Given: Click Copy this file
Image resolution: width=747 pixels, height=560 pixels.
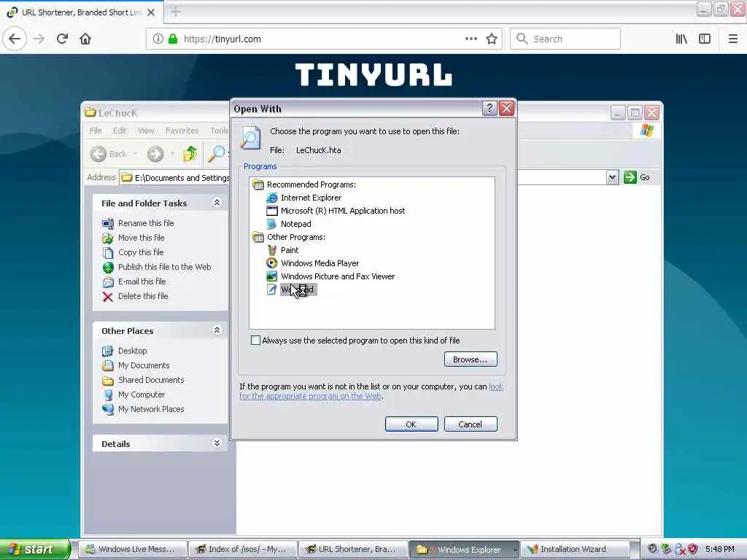Looking at the screenshot, I should click(141, 252).
